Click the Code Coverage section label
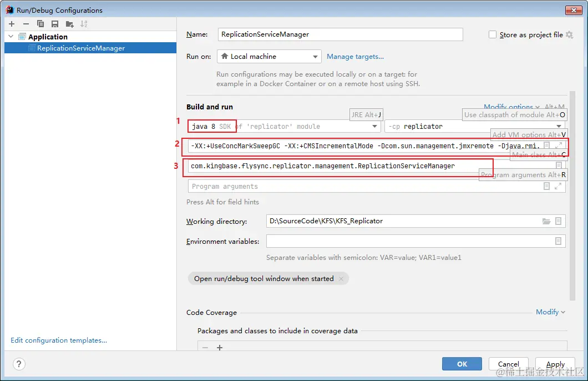This screenshot has width=588, height=381. tap(211, 312)
